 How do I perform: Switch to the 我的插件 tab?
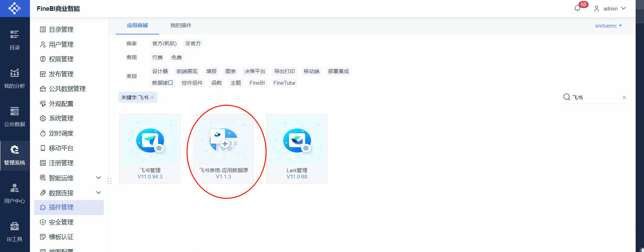(x=181, y=25)
